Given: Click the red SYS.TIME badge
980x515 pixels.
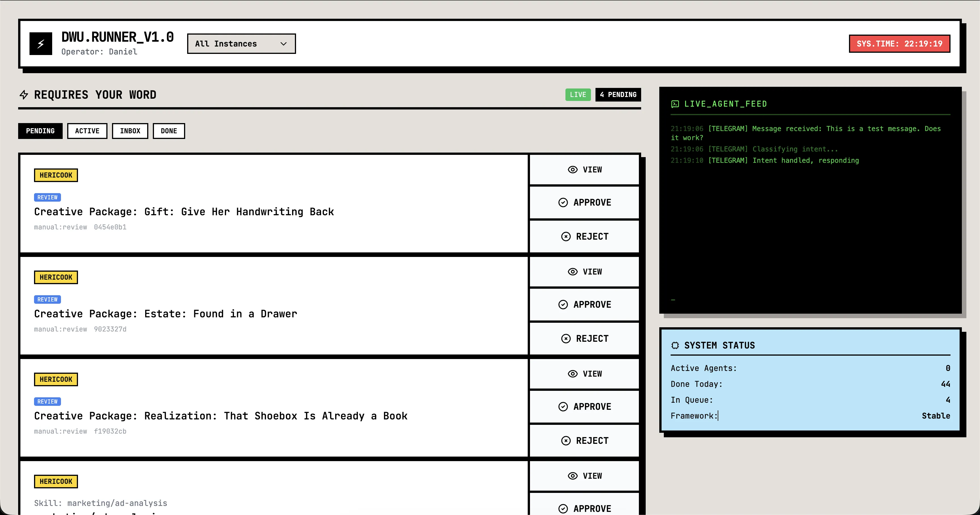Looking at the screenshot, I should (x=899, y=43).
